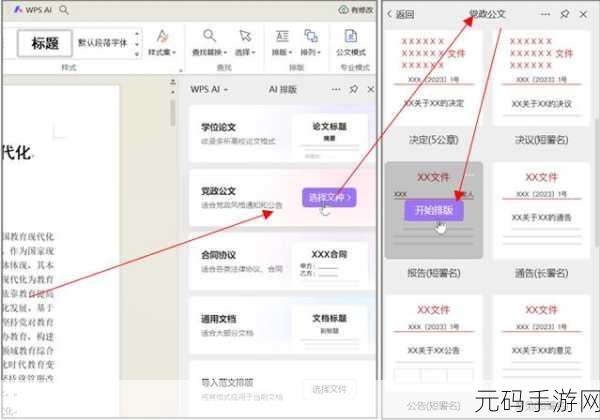Open the 选择 cursor dropdown

pyautogui.click(x=245, y=42)
